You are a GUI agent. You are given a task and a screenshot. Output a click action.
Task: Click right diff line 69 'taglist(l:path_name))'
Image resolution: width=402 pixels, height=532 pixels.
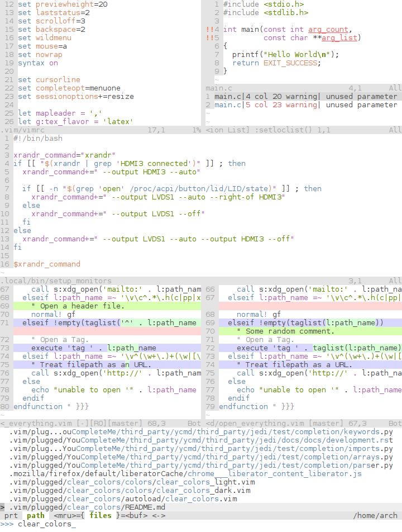[310, 322]
